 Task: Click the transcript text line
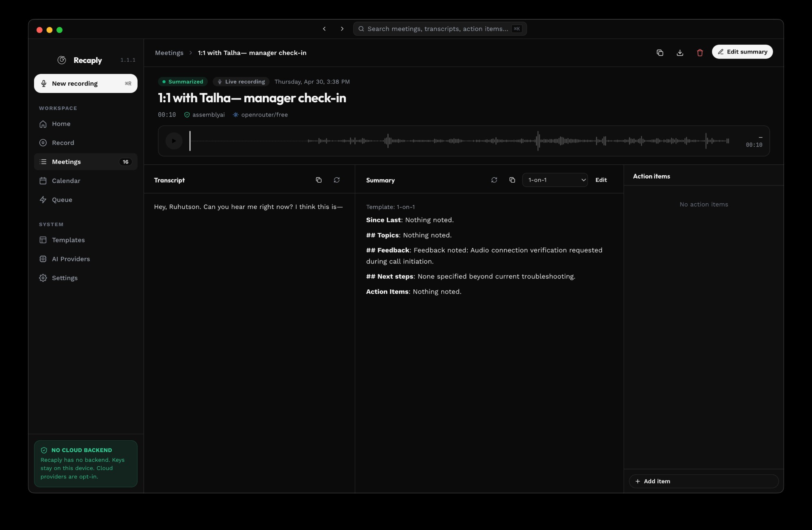(x=248, y=207)
